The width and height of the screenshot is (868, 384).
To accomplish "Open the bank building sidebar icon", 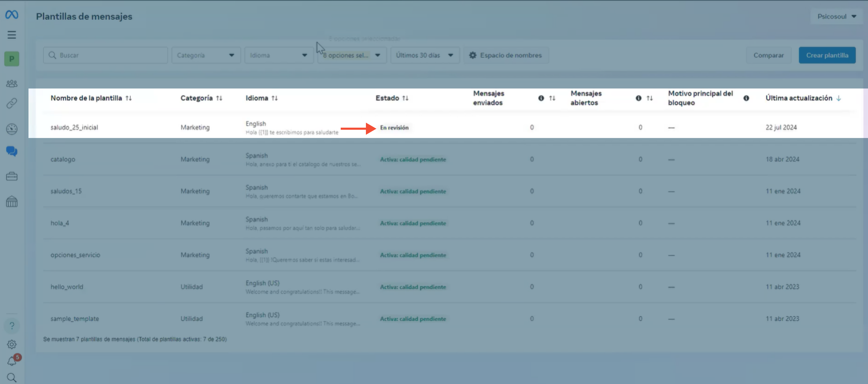I will pyautogui.click(x=12, y=201).
